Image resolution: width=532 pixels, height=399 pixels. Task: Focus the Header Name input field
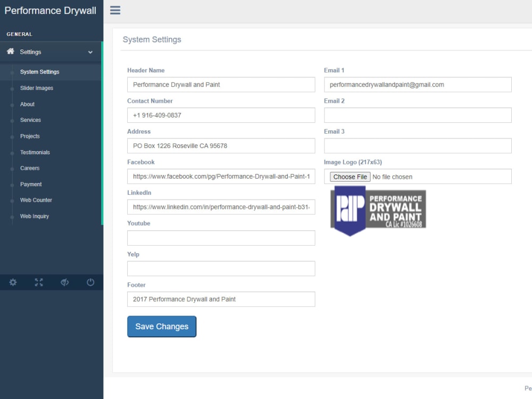(x=221, y=85)
